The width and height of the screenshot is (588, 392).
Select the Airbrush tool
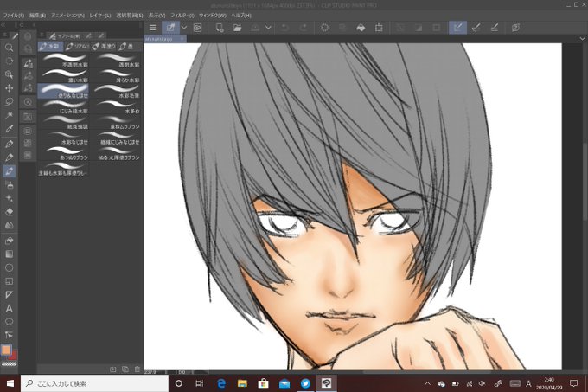(9, 185)
